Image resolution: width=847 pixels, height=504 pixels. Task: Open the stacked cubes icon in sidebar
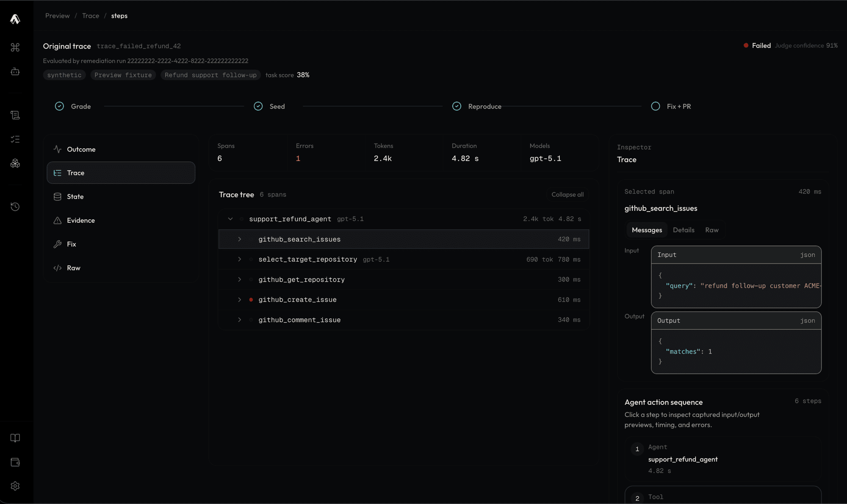tap(15, 163)
